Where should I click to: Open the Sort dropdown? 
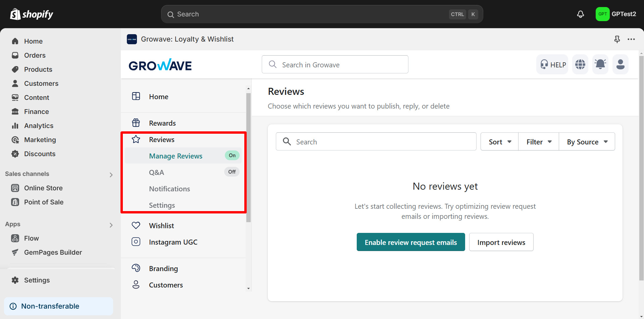click(x=499, y=141)
